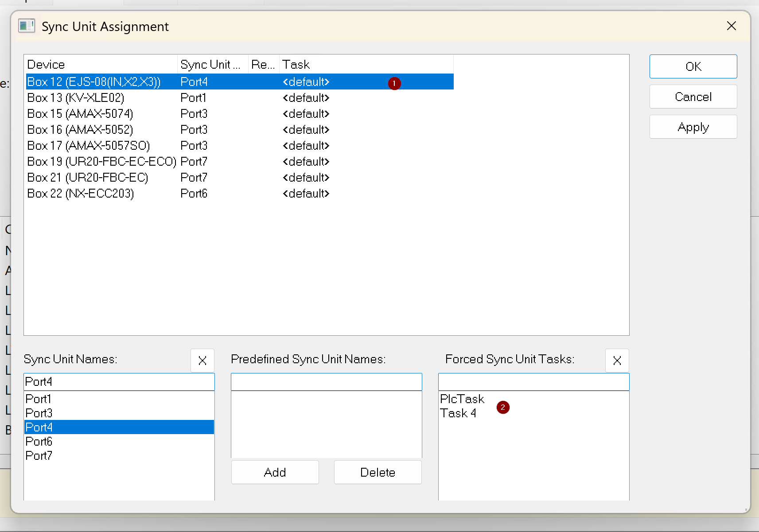Select PlcTask in Forced Sync Unit Tasks
The width and height of the screenshot is (759, 532).
[x=462, y=399]
